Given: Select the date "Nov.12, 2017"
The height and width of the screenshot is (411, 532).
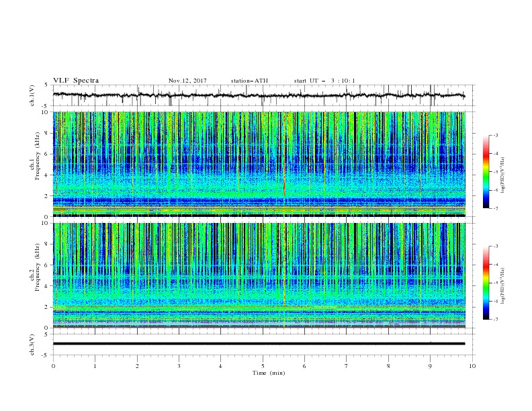Looking at the screenshot, I should click(187, 81).
